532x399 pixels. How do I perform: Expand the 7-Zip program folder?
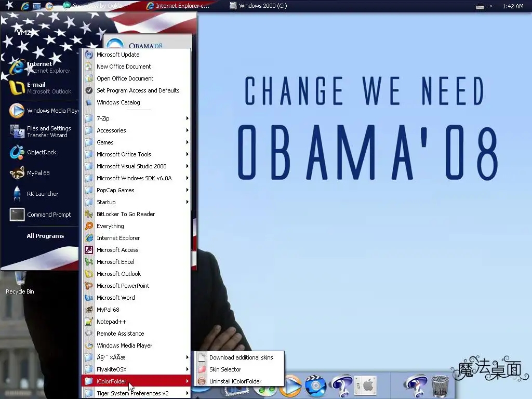click(137, 118)
